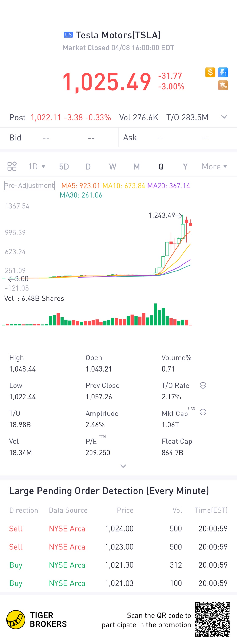Tap the tallest green volume bar
237x644 pixels.
[155, 314]
